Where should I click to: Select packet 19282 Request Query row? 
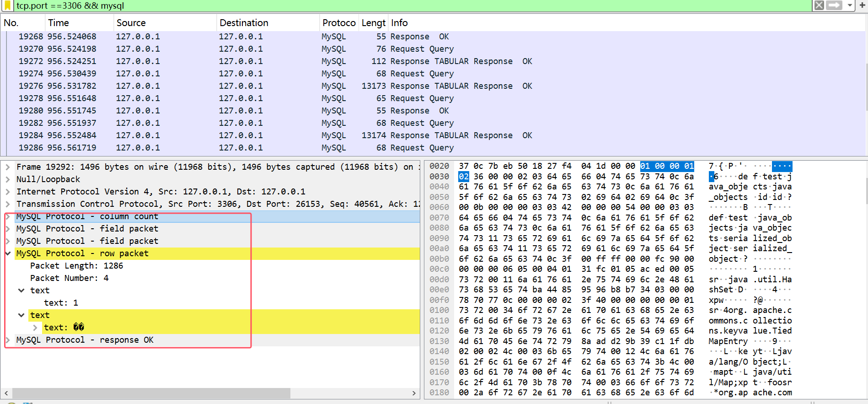(x=432, y=123)
